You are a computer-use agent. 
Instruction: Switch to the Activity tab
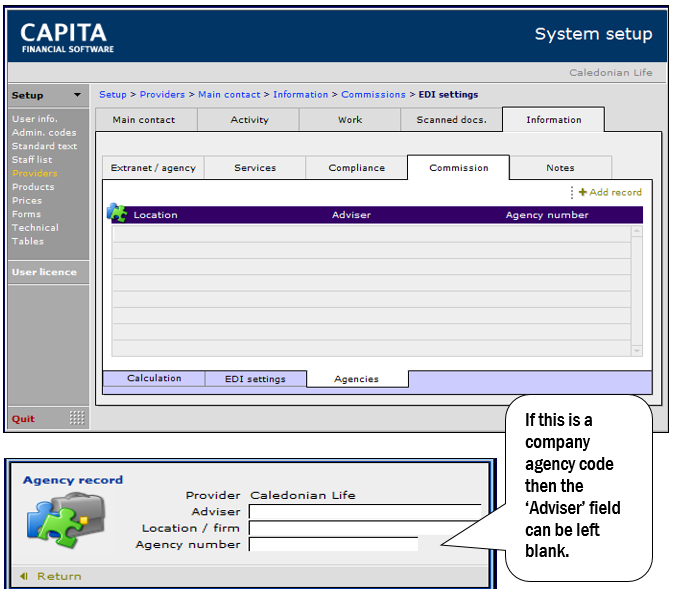(x=249, y=120)
